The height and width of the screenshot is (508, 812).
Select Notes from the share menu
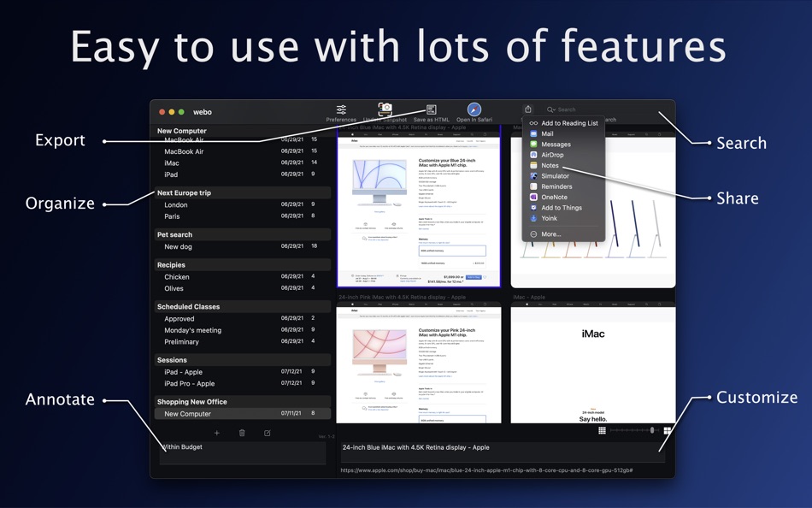[550, 166]
